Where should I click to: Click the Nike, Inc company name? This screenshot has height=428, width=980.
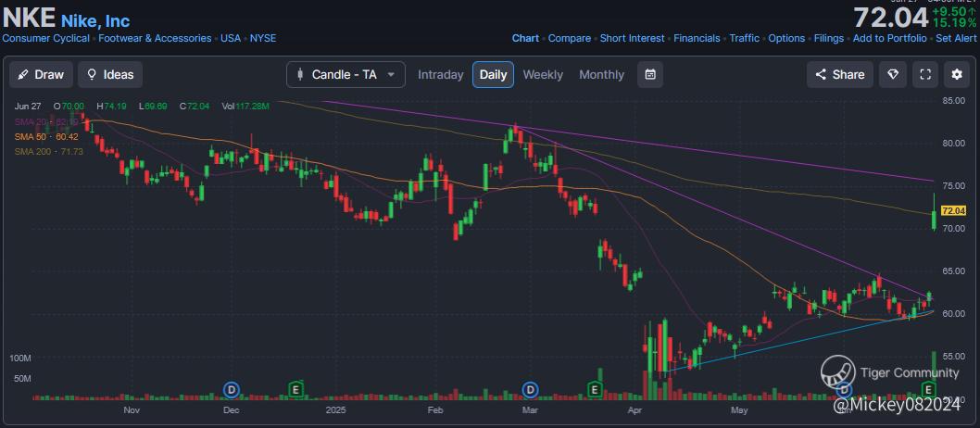coord(95,20)
